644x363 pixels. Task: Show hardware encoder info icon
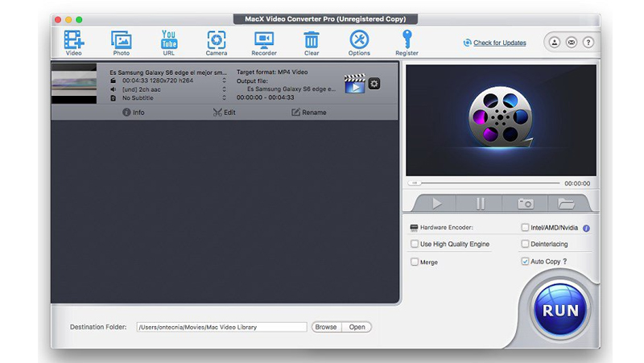coord(586,229)
